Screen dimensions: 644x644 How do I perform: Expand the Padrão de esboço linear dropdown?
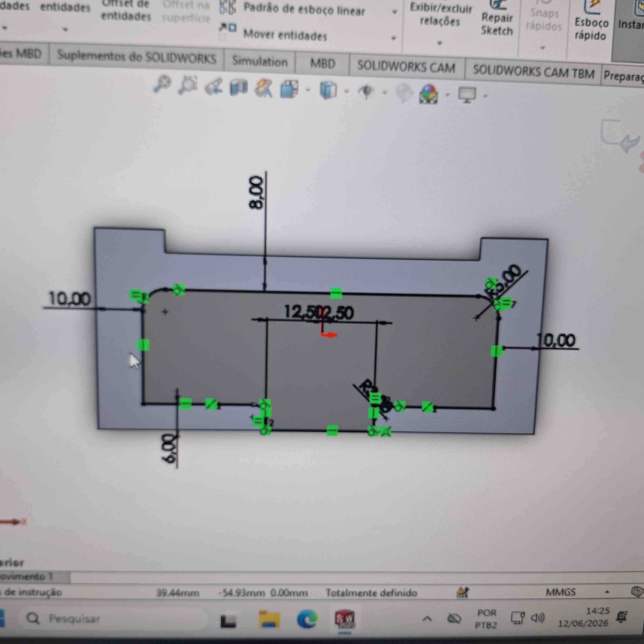(395, 12)
